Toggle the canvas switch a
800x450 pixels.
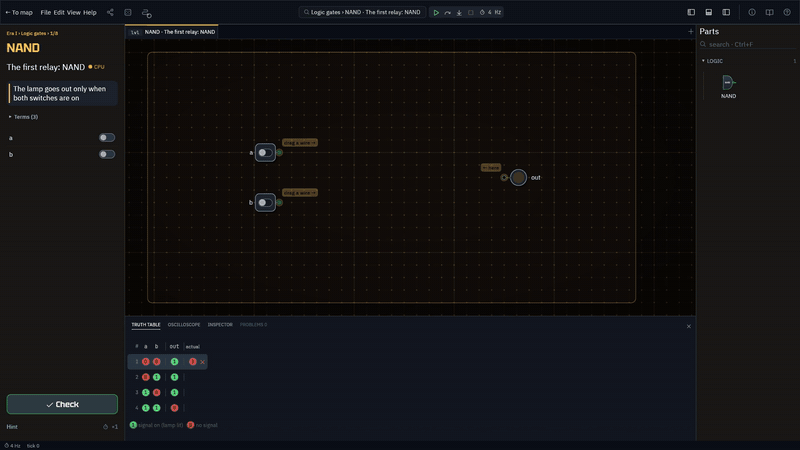265,153
